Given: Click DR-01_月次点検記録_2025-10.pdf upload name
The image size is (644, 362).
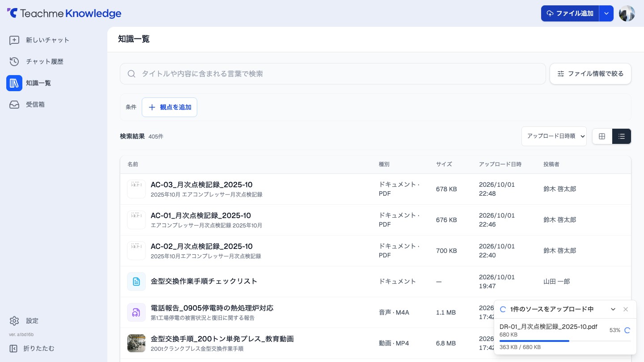Looking at the screenshot, I should coord(548,327).
